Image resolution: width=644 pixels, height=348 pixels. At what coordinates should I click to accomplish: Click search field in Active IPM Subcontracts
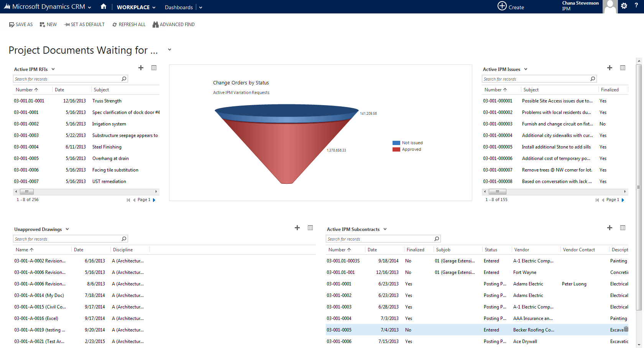pos(379,239)
